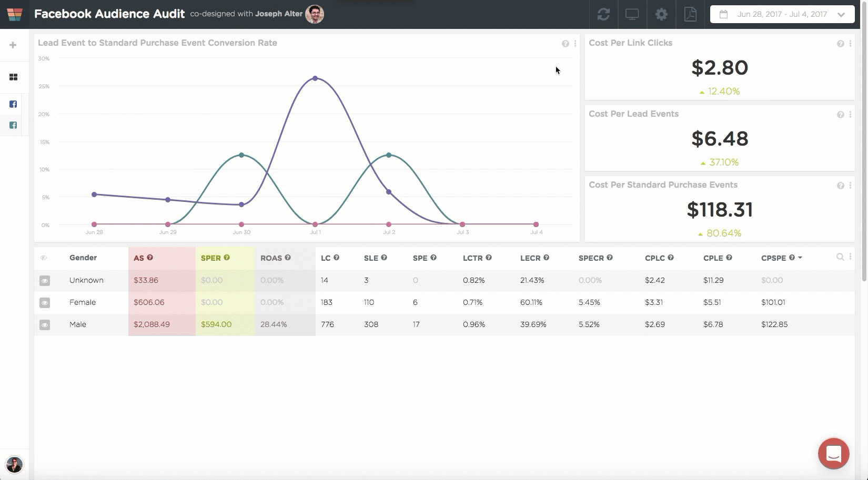Click help icon next to LECR column

click(x=546, y=258)
